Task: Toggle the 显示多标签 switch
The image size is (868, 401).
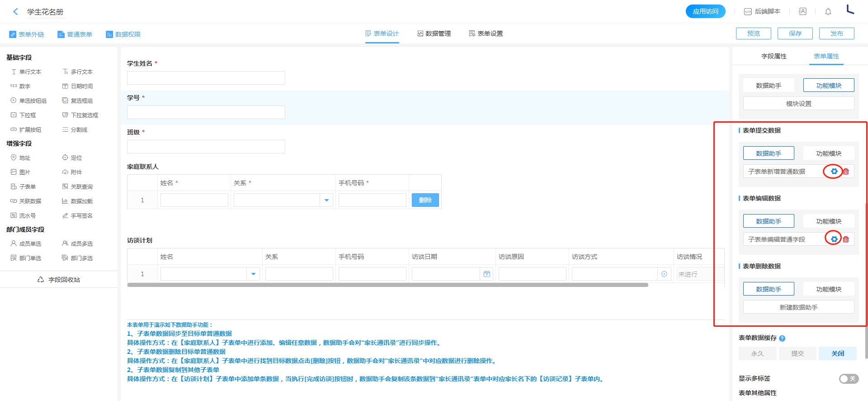Action: click(848, 379)
